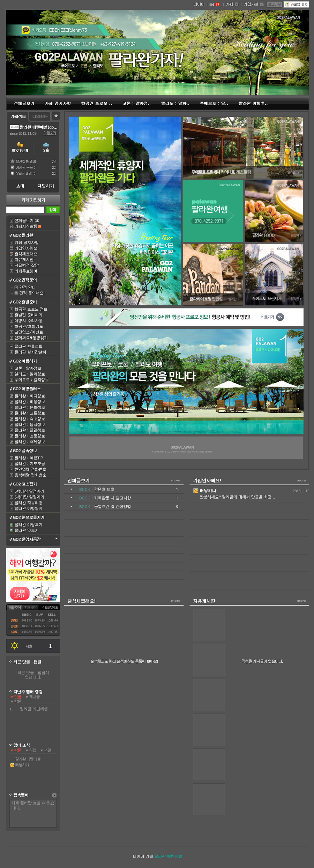Switch to the 나의활동 tab
This screenshot has height=868, width=314.
pyautogui.click(x=40, y=116)
